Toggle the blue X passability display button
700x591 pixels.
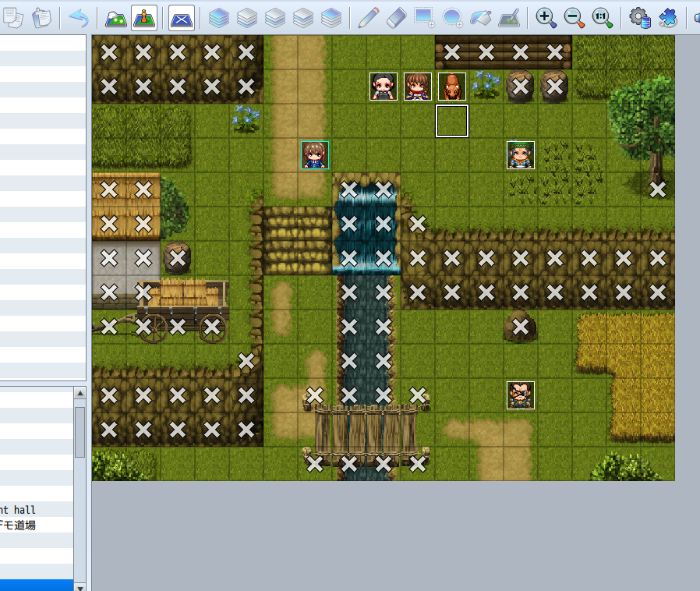182,18
